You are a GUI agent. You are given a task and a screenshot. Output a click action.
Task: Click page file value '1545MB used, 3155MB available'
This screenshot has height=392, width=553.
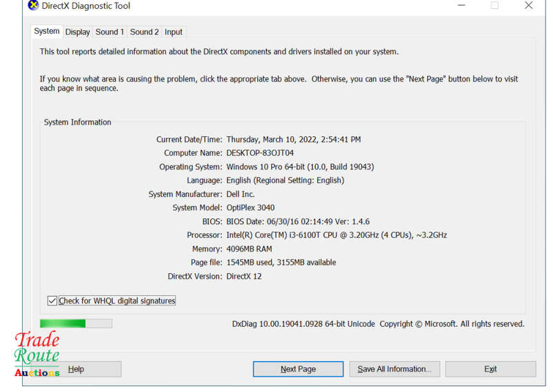coord(281,263)
